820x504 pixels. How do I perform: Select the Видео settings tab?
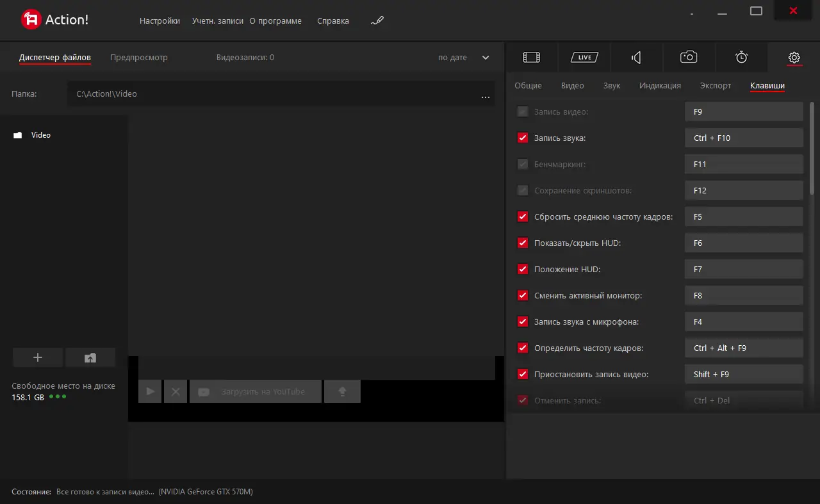point(573,85)
